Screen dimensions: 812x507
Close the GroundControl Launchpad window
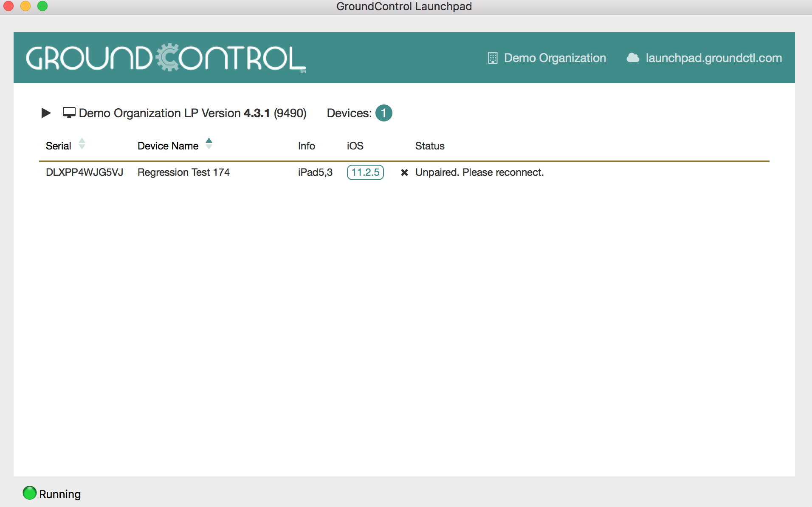[x=8, y=6]
